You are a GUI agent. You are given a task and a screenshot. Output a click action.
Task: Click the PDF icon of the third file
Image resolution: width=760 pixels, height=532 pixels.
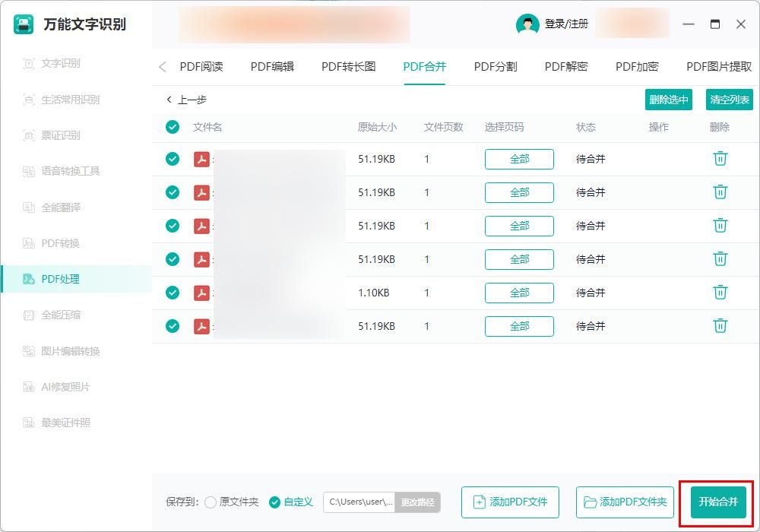(201, 226)
